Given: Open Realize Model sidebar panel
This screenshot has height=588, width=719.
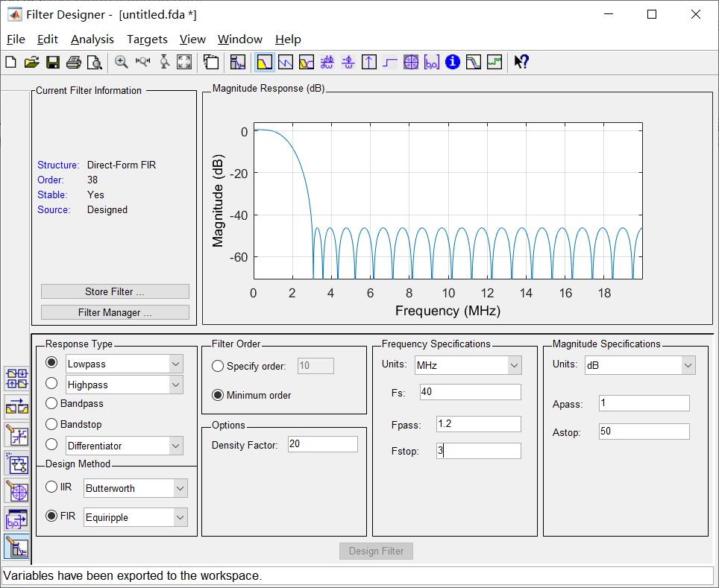Looking at the screenshot, I should (x=17, y=464).
